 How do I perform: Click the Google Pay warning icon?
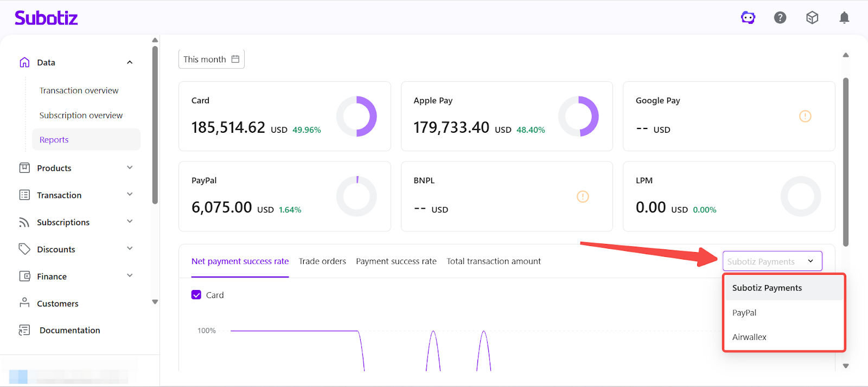click(805, 116)
